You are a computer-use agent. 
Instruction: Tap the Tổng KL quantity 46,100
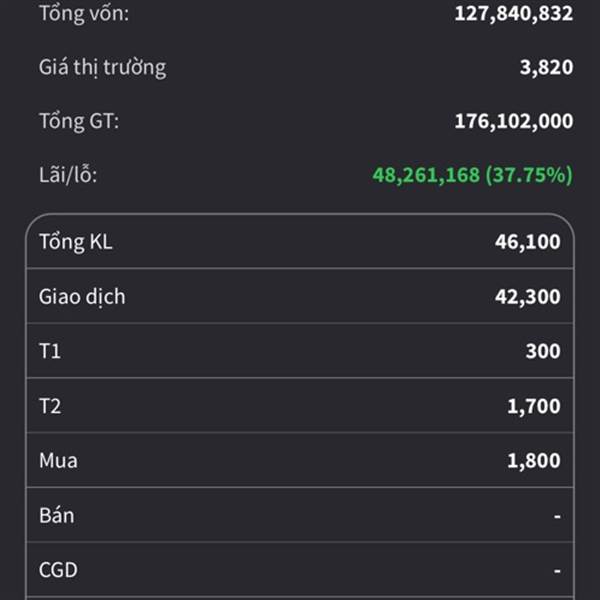[x=527, y=242]
